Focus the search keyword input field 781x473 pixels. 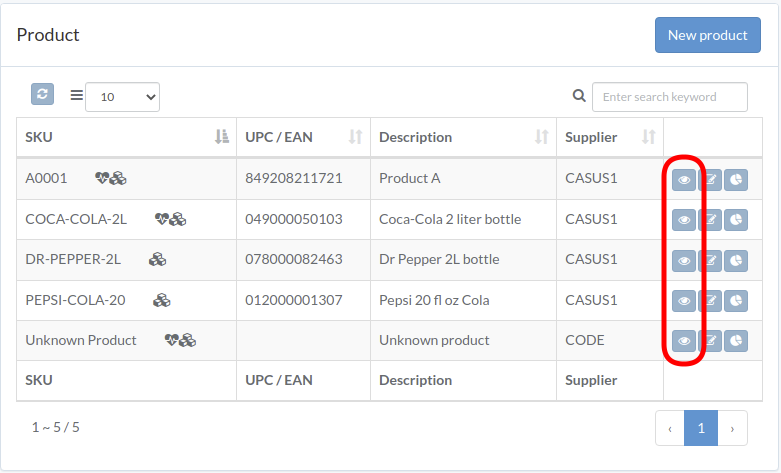click(x=669, y=97)
